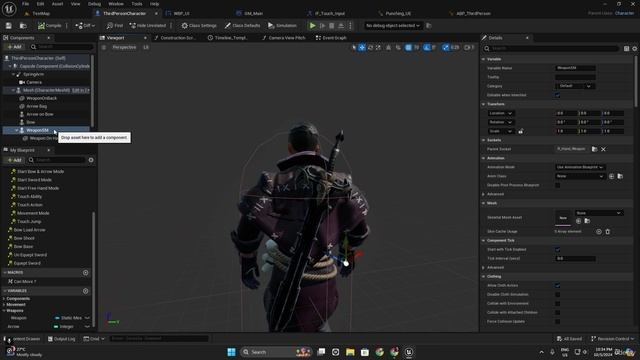Switch to the Event Graph tab
The height and width of the screenshot is (360, 640).
pyautogui.click(x=331, y=38)
